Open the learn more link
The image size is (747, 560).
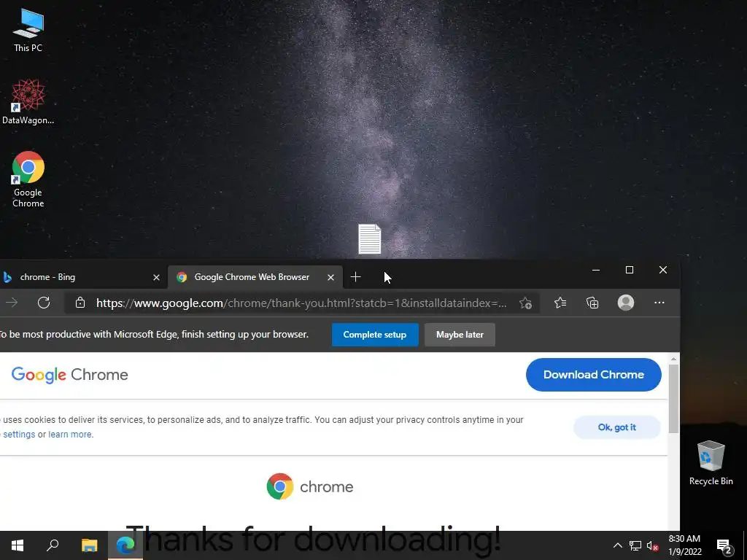tap(70, 435)
